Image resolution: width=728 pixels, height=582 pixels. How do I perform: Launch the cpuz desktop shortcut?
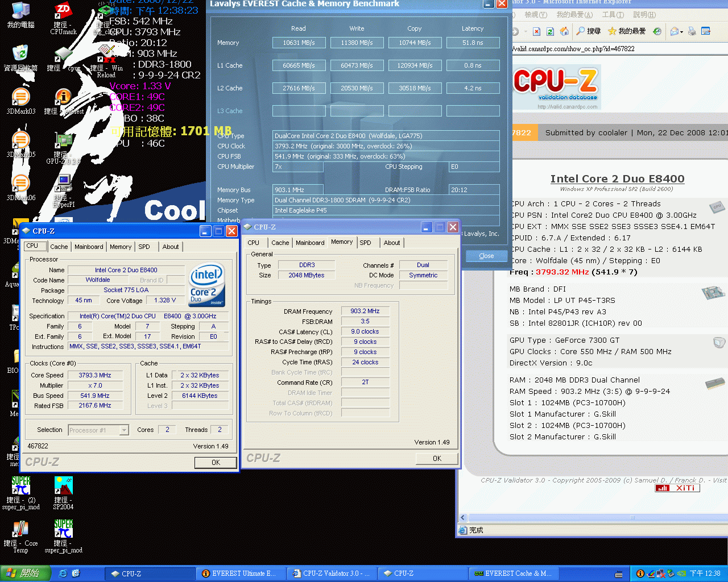point(63,59)
